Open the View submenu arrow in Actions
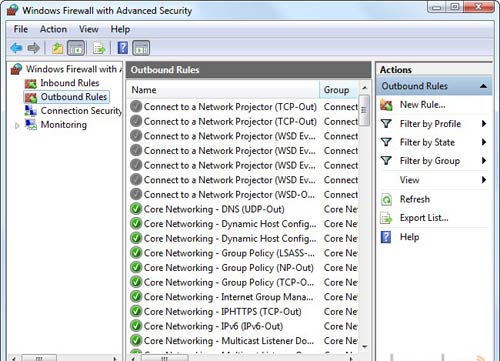Image resolution: width=500 pixels, height=361 pixels. click(x=484, y=180)
